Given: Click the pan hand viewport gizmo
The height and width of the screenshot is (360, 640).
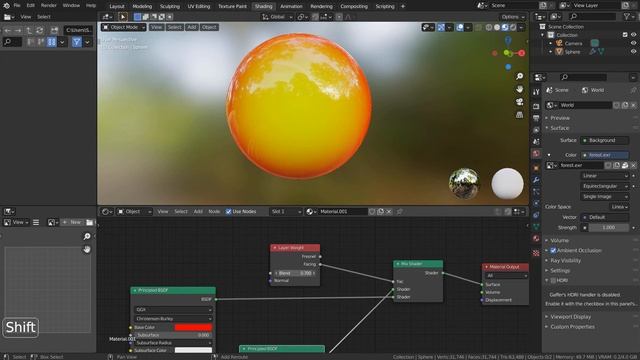Looking at the screenshot, I should coord(520,89).
